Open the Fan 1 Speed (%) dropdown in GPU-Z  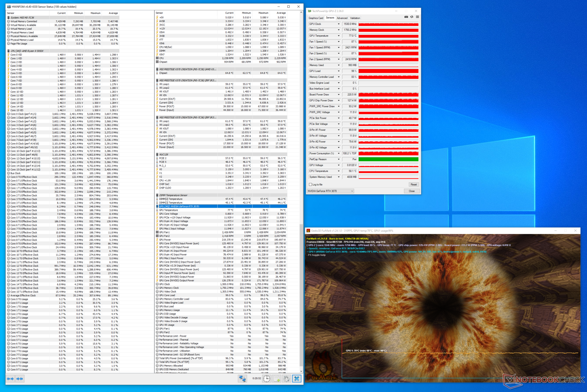tap(339, 42)
